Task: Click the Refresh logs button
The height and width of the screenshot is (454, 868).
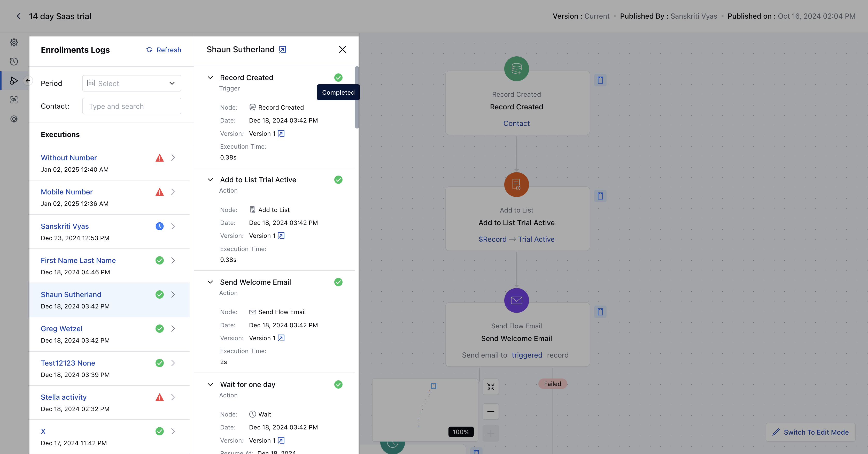Action: click(x=164, y=50)
